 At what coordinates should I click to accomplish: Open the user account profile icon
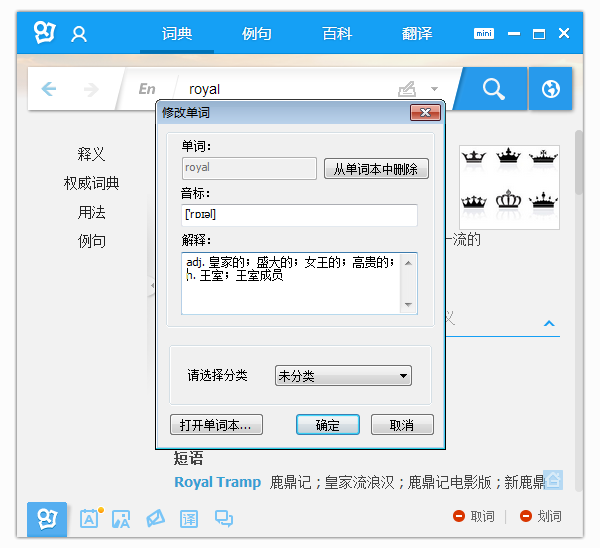79,34
